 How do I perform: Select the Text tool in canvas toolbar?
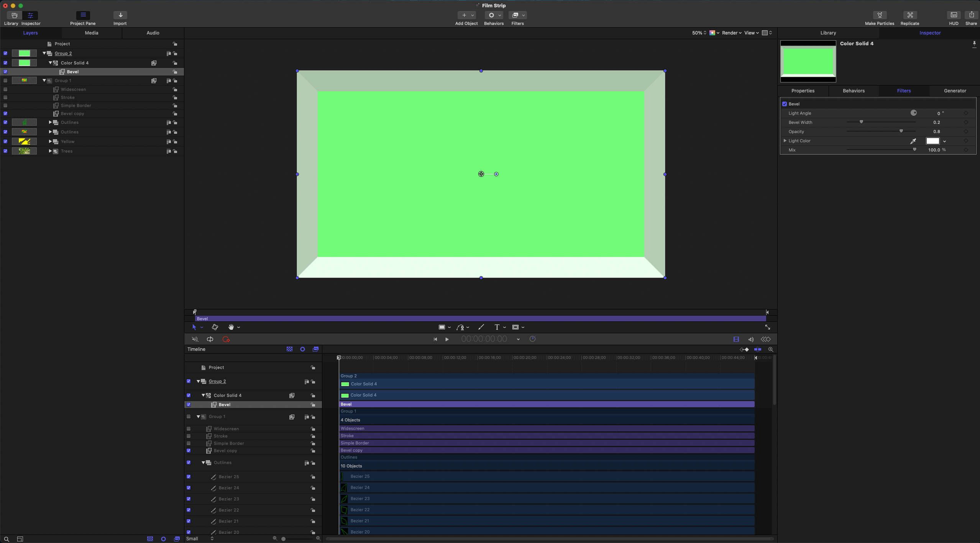497,327
